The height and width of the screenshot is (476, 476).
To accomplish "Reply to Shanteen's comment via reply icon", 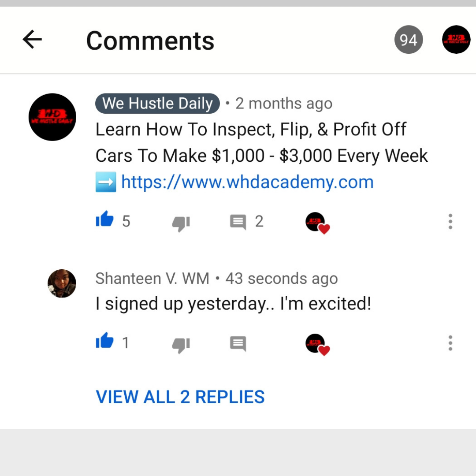I will pyautogui.click(x=238, y=343).
